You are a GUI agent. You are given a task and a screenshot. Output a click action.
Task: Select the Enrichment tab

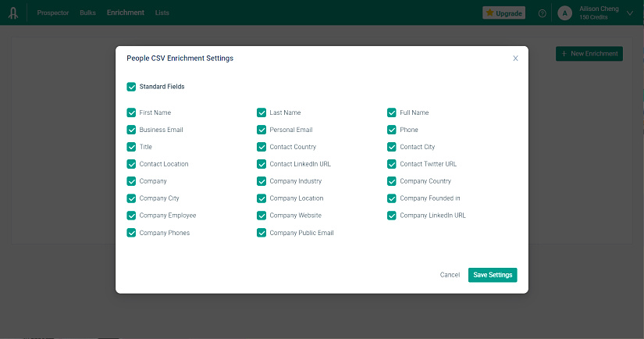(x=125, y=13)
